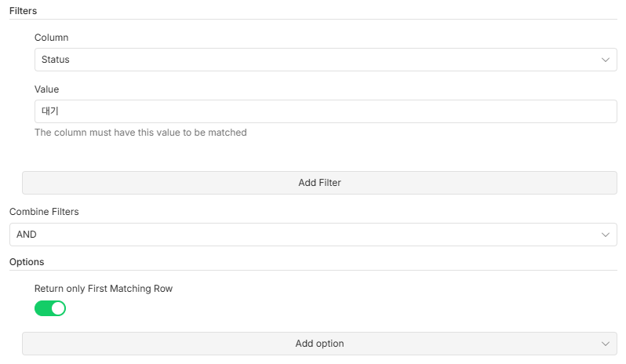Click the Combine Filters label

[44, 212]
